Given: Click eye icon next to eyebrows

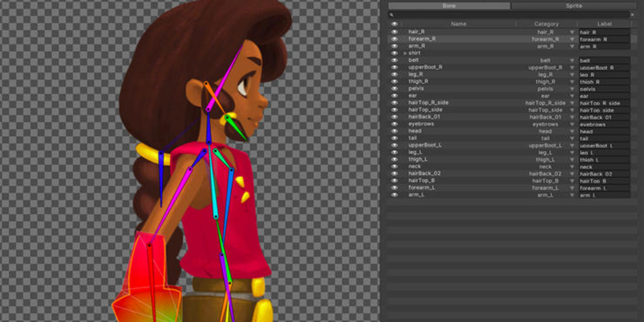Looking at the screenshot, I should [x=394, y=124].
